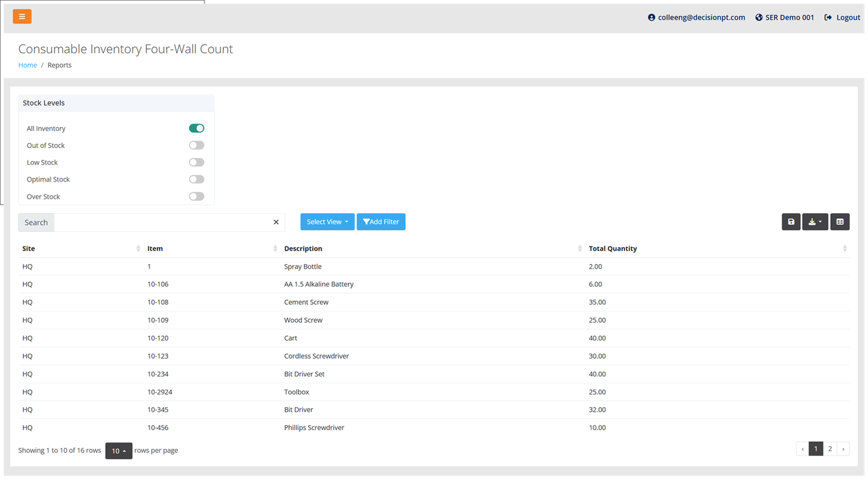Image resolution: width=868 pixels, height=479 pixels.
Task: Click the 32.00 quantity value
Action: 597,410
